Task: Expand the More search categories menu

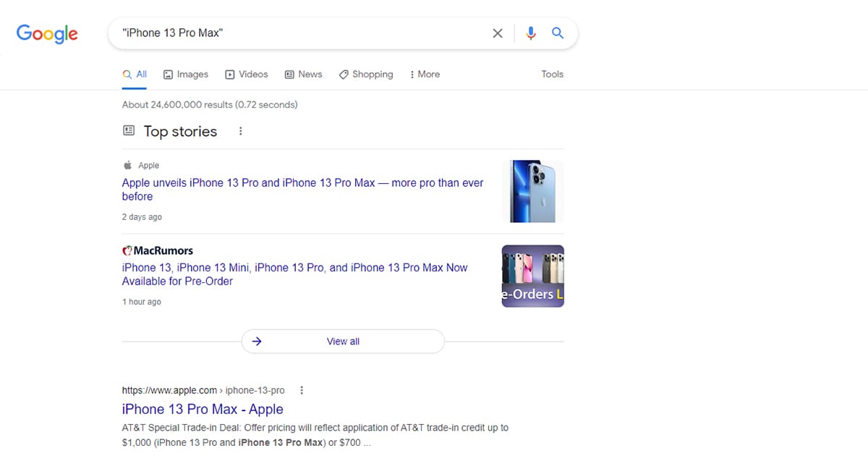Action: click(427, 74)
